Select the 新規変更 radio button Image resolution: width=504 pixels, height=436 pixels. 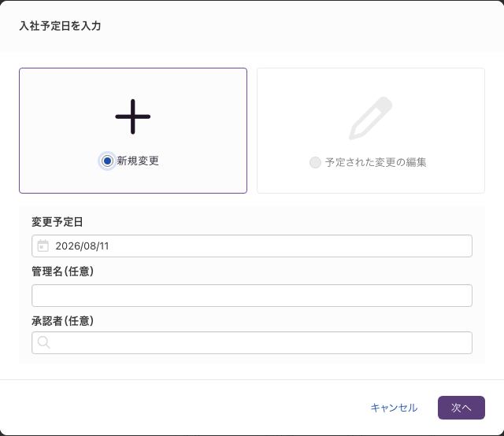(x=107, y=161)
